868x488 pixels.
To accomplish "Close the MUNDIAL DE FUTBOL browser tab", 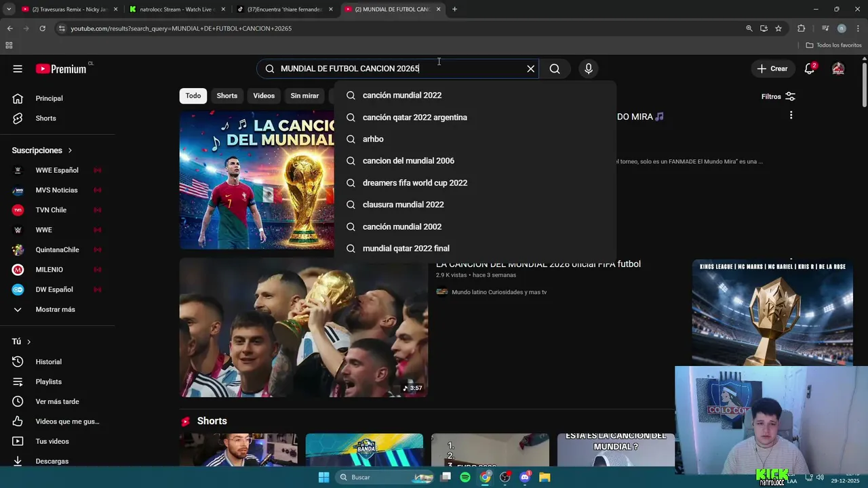I will pyautogui.click(x=438, y=9).
